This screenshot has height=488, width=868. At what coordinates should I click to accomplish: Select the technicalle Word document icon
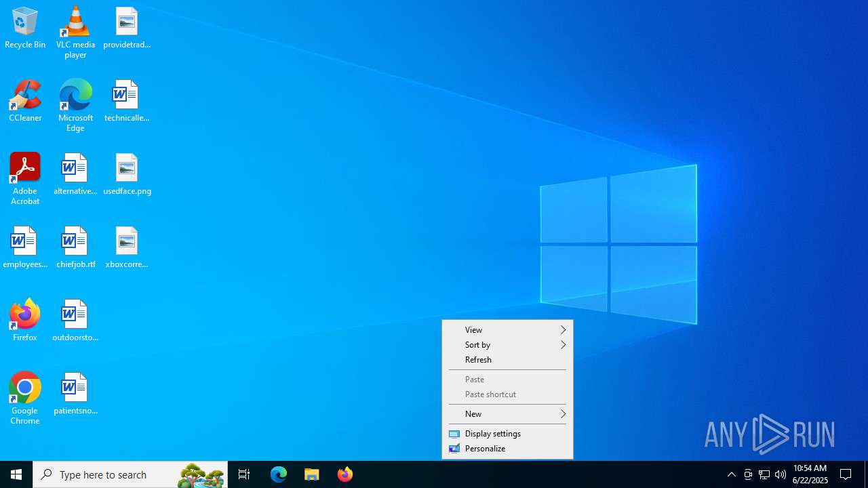pos(127,102)
